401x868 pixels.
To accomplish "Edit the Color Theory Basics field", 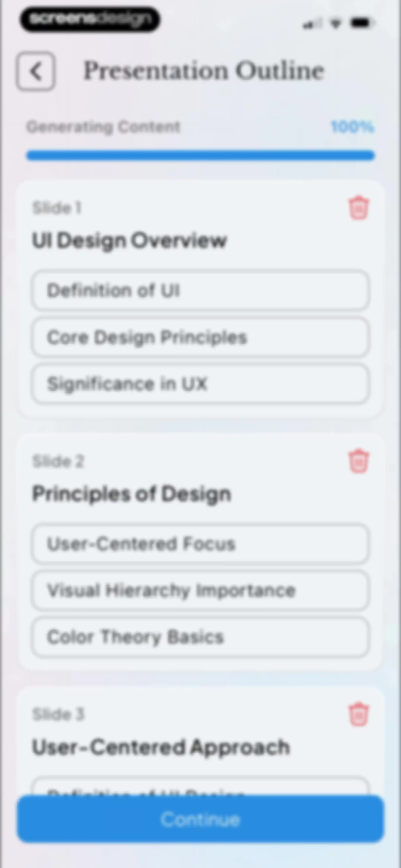I will pos(200,637).
